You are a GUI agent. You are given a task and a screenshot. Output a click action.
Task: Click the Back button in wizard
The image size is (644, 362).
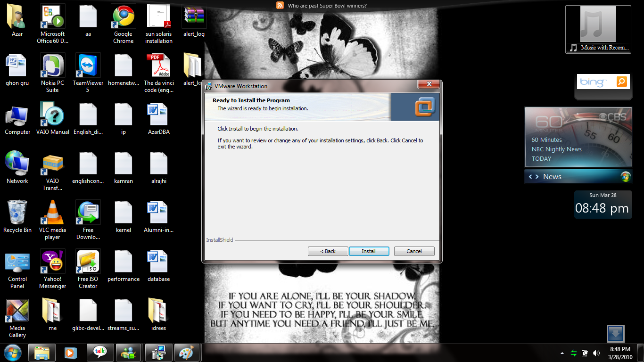click(x=328, y=251)
